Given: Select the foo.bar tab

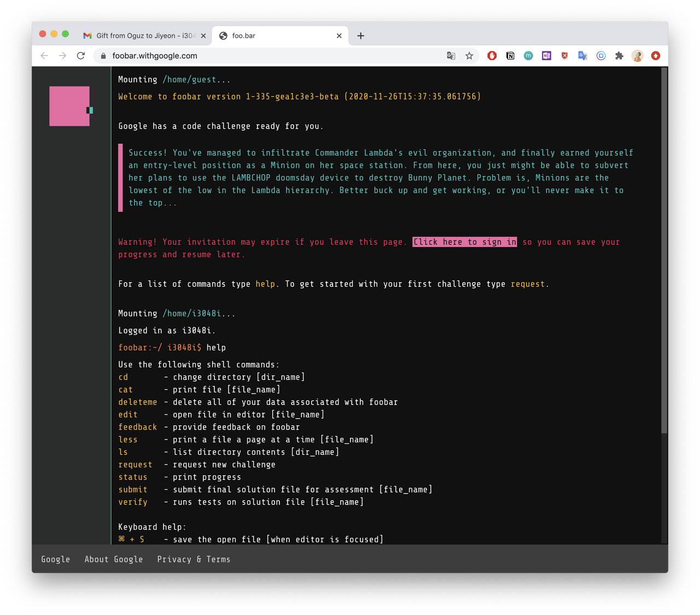Looking at the screenshot, I should coord(281,36).
